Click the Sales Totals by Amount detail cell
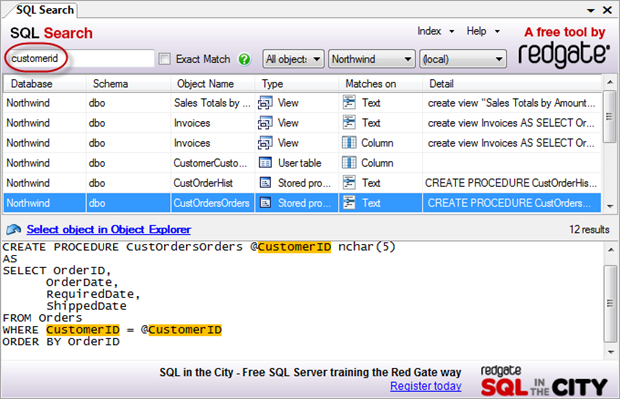This screenshot has width=620, height=399. (x=512, y=103)
